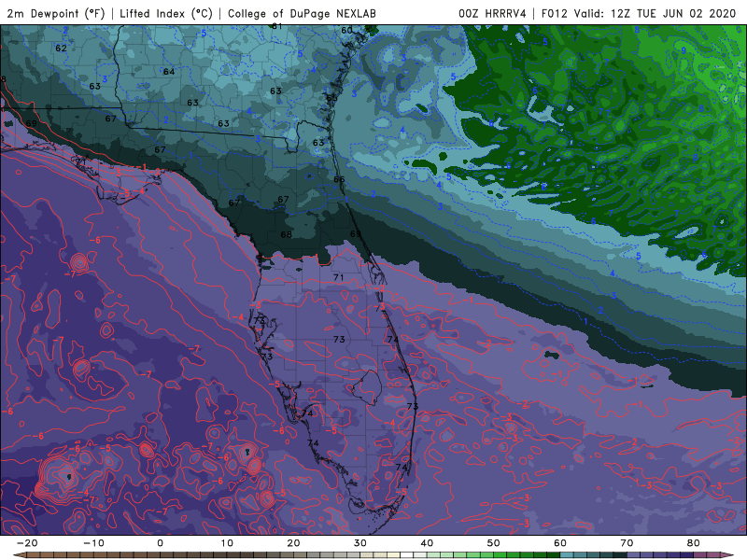
Task: Click the "Lifted Index (°C)" title text
Action: coord(166,13)
